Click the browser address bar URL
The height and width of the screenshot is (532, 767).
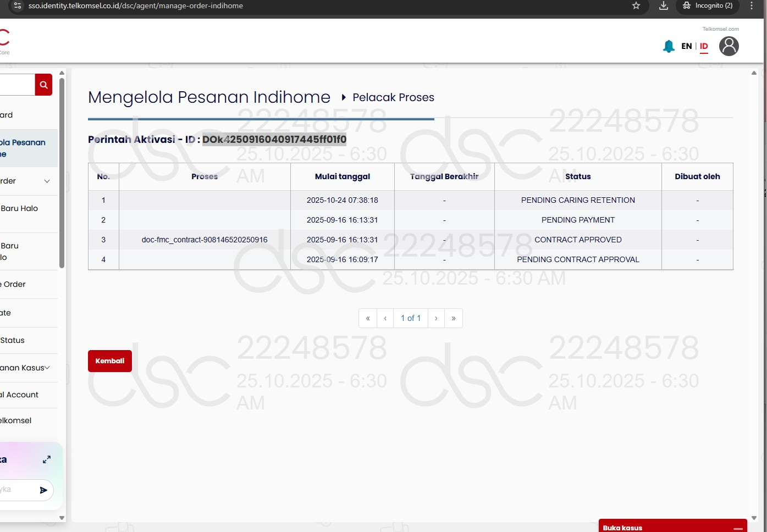coord(136,5)
